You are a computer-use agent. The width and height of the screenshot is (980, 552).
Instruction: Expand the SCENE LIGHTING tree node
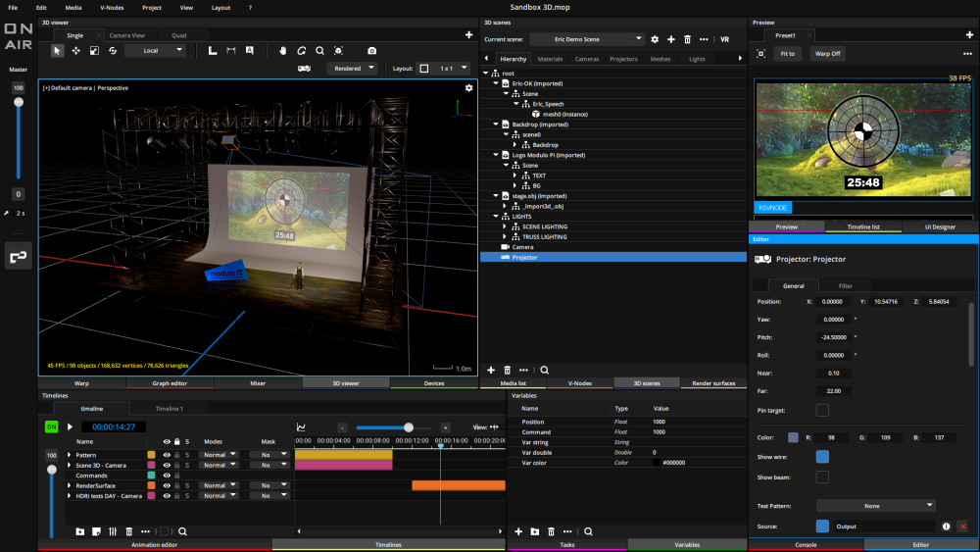(505, 226)
